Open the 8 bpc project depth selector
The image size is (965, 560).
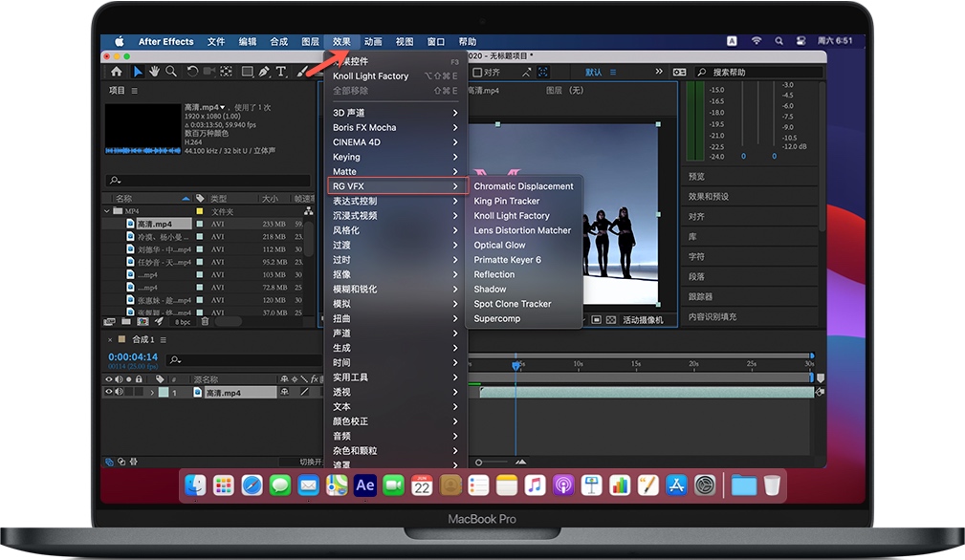(181, 322)
